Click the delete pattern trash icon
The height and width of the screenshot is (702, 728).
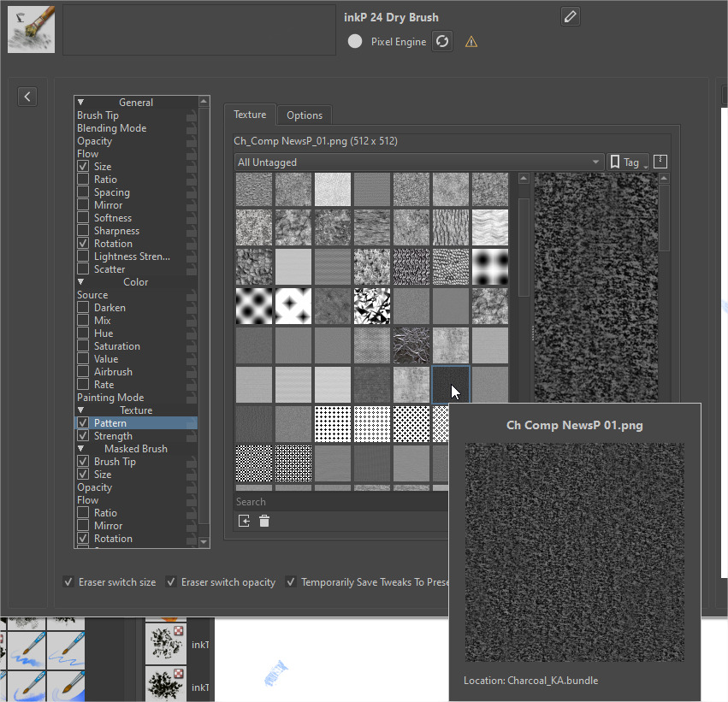(x=264, y=521)
